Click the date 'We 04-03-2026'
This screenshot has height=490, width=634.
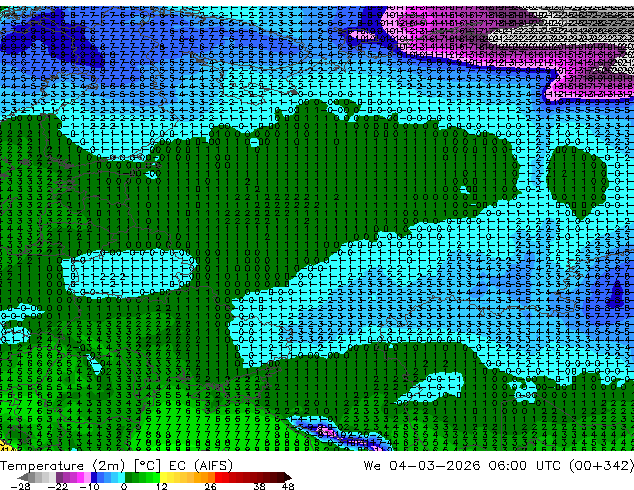tap(422, 465)
